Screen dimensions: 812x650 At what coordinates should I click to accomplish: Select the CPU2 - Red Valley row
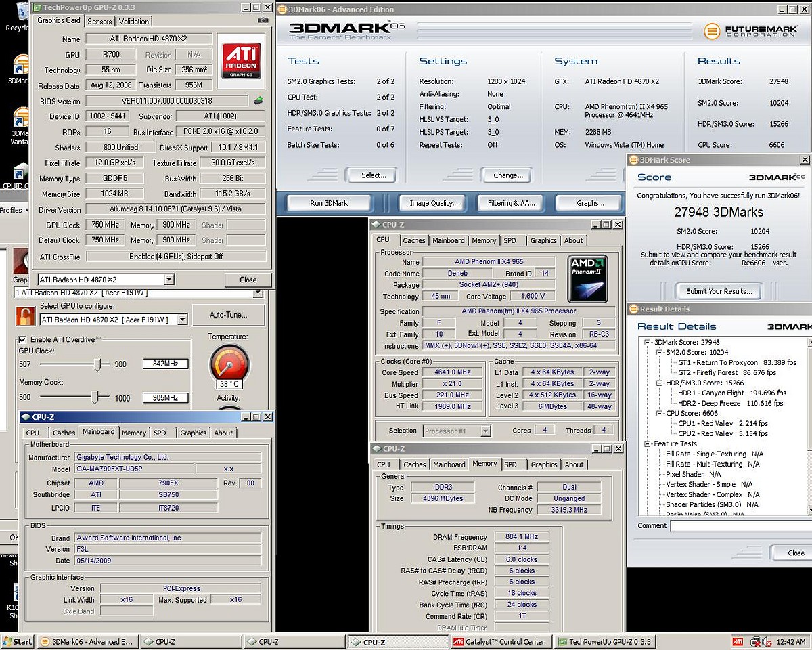[723, 433]
